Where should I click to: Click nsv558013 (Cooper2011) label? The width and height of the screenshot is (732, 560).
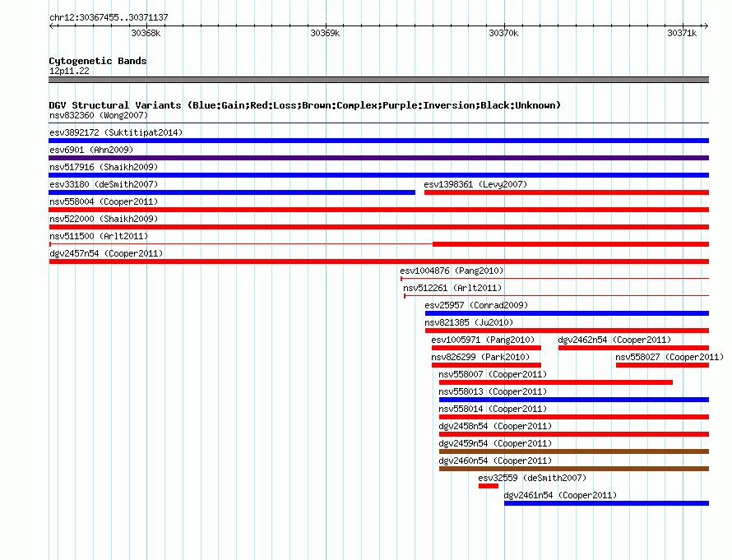point(493,391)
